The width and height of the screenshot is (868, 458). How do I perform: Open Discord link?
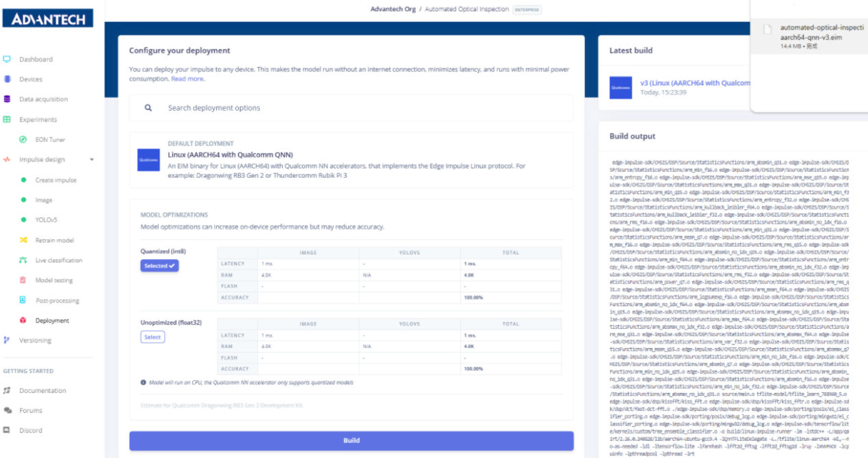pos(31,431)
